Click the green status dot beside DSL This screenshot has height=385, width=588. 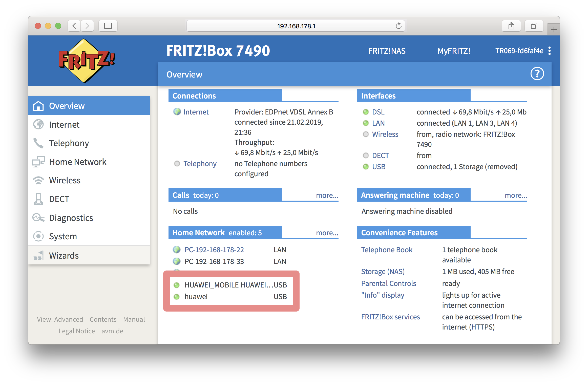coord(366,112)
